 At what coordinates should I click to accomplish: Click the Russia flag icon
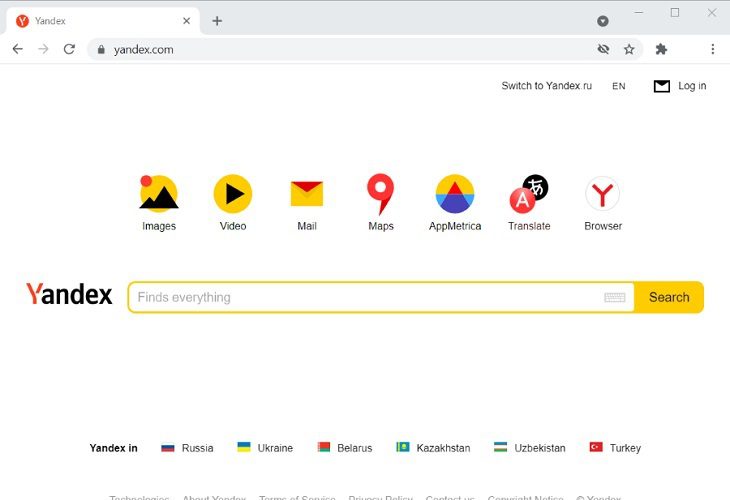pyautogui.click(x=168, y=448)
